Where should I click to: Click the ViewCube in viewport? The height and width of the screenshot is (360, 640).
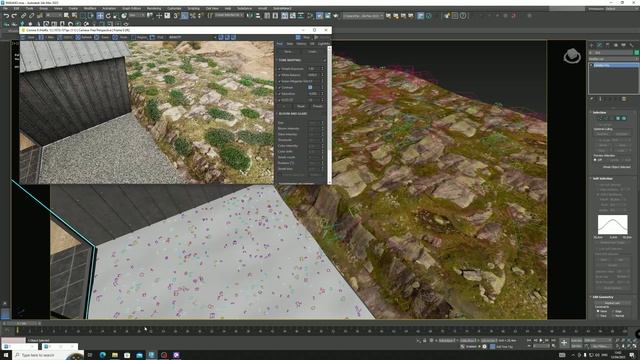click(572, 56)
